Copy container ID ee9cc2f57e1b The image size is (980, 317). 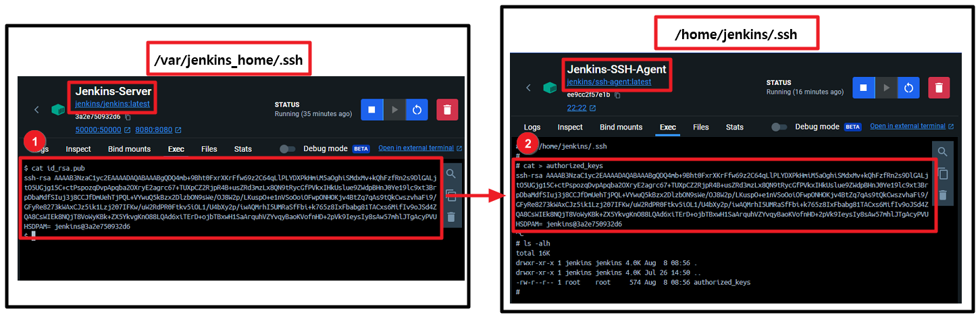[x=617, y=95]
